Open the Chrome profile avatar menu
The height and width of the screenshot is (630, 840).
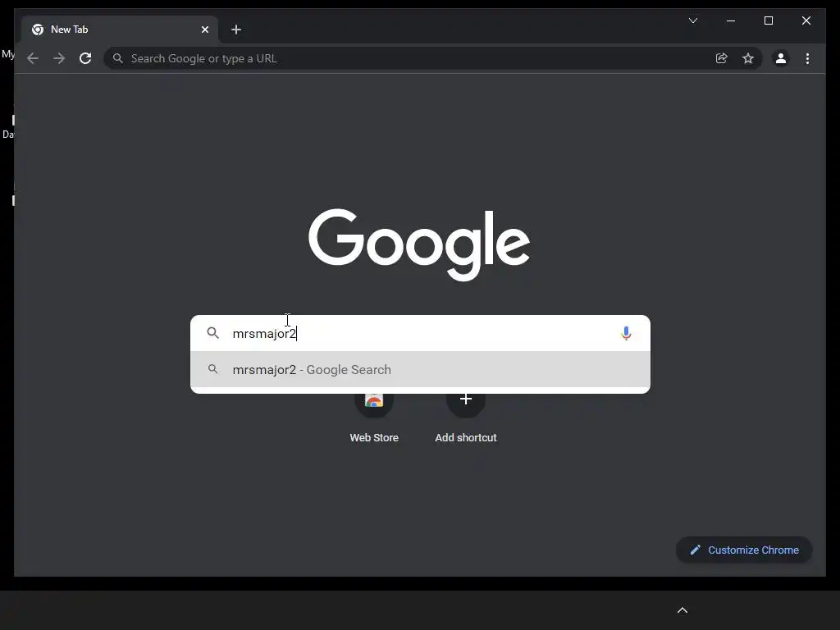point(781,58)
